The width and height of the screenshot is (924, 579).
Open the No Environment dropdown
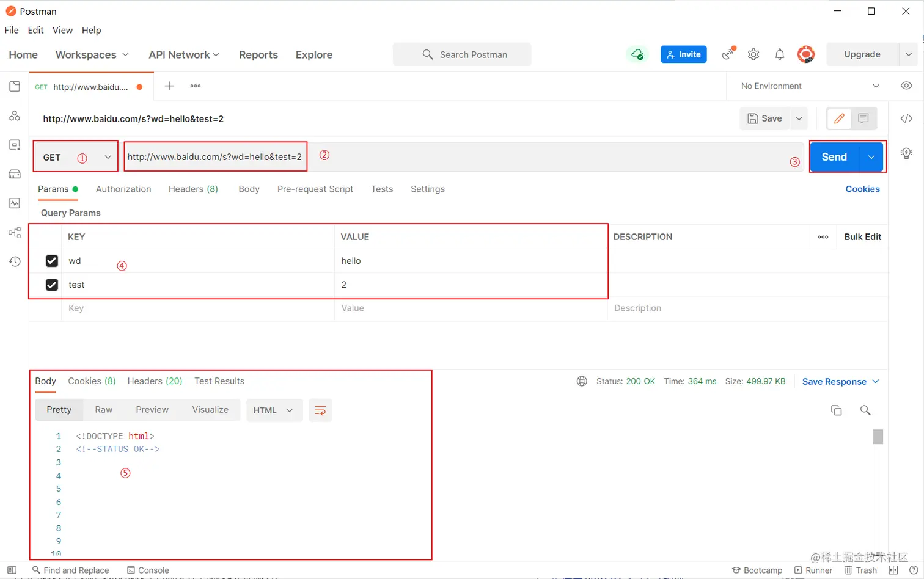point(810,86)
